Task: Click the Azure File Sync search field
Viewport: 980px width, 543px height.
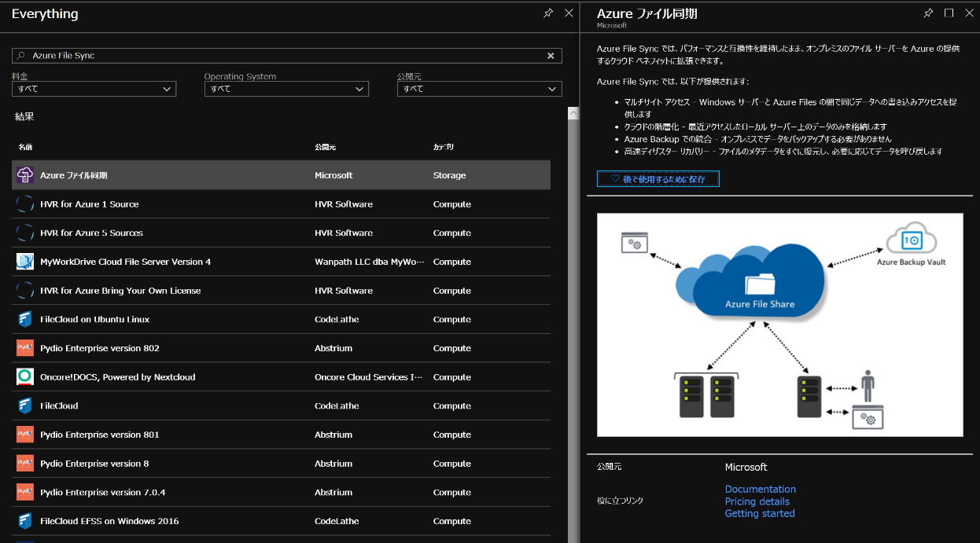Action: click(x=283, y=56)
